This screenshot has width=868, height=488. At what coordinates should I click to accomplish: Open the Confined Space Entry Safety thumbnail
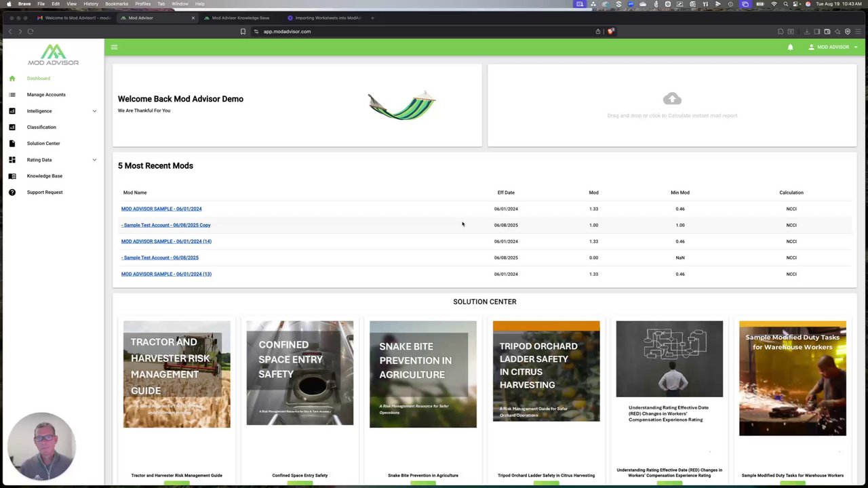tap(300, 373)
